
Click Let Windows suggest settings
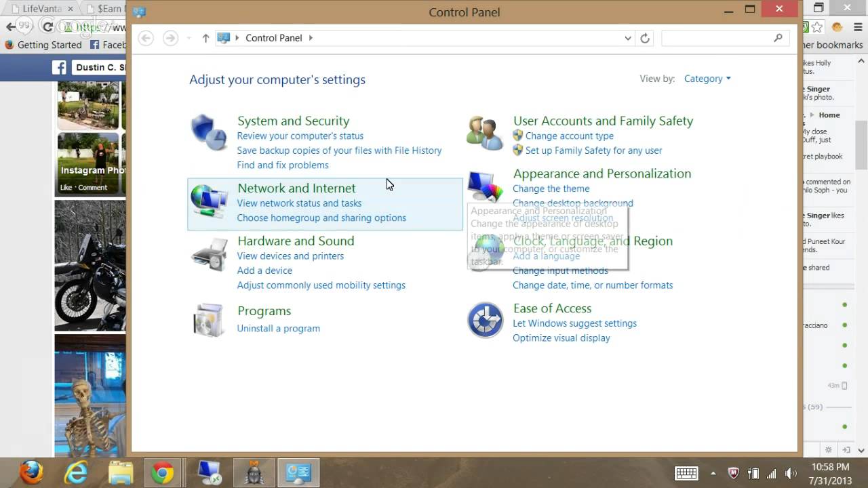[x=574, y=323]
